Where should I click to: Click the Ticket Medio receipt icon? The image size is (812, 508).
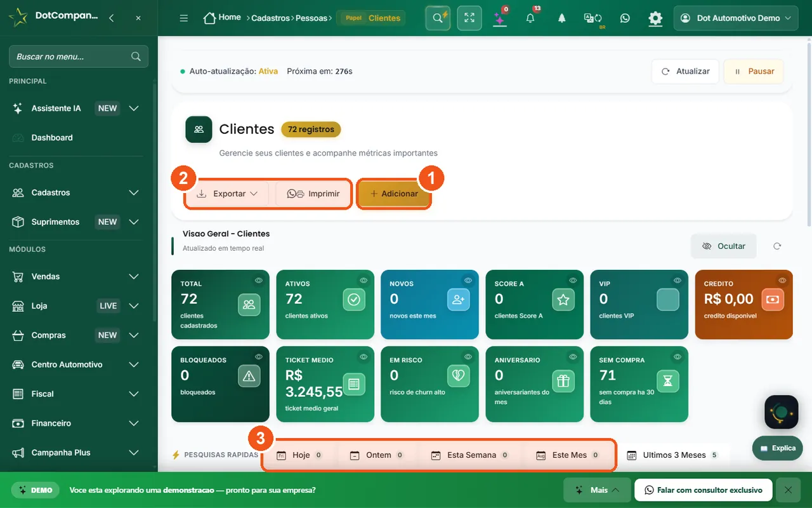coord(354,384)
